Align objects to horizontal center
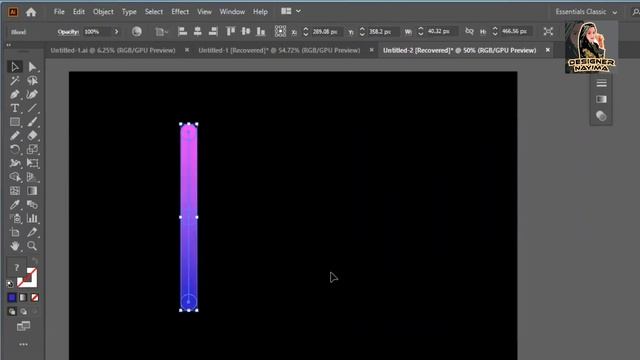Image resolution: width=640 pixels, height=360 pixels. [198, 31]
